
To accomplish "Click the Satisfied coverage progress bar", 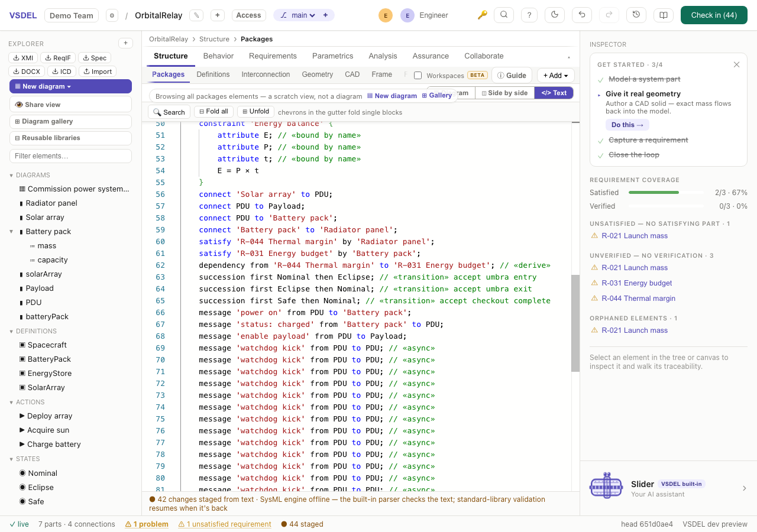I will (666, 193).
